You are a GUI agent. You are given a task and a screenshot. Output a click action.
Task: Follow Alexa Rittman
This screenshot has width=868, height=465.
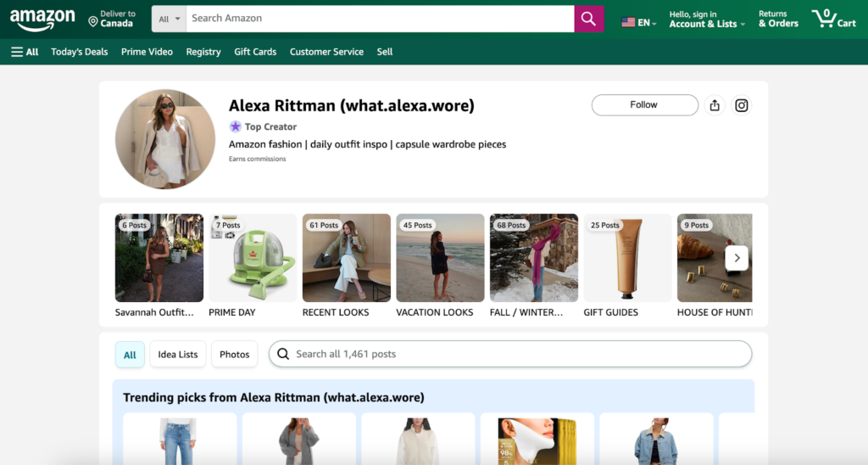(x=644, y=105)
